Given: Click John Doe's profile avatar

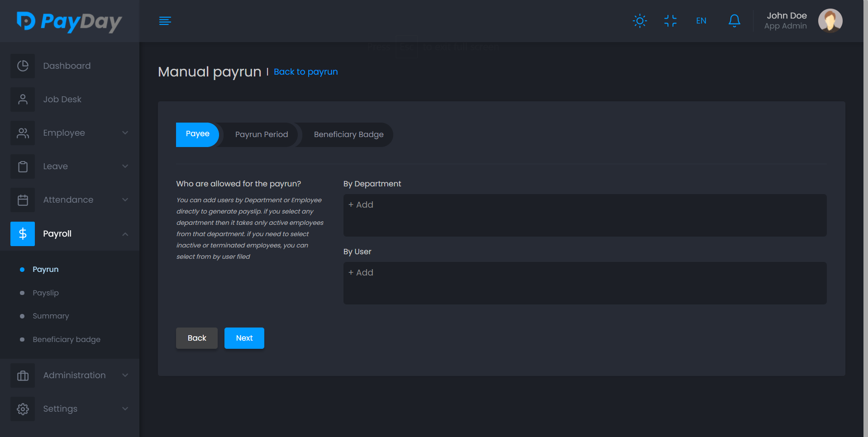Looking at the screenshot, I should pyautogui.click(x=830, y=21).
